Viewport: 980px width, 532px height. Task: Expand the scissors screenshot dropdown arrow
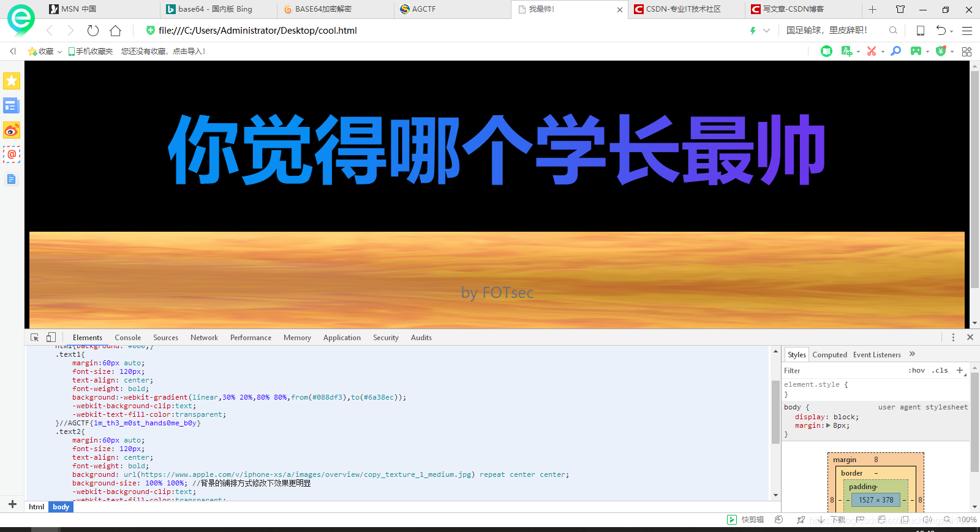883,52
